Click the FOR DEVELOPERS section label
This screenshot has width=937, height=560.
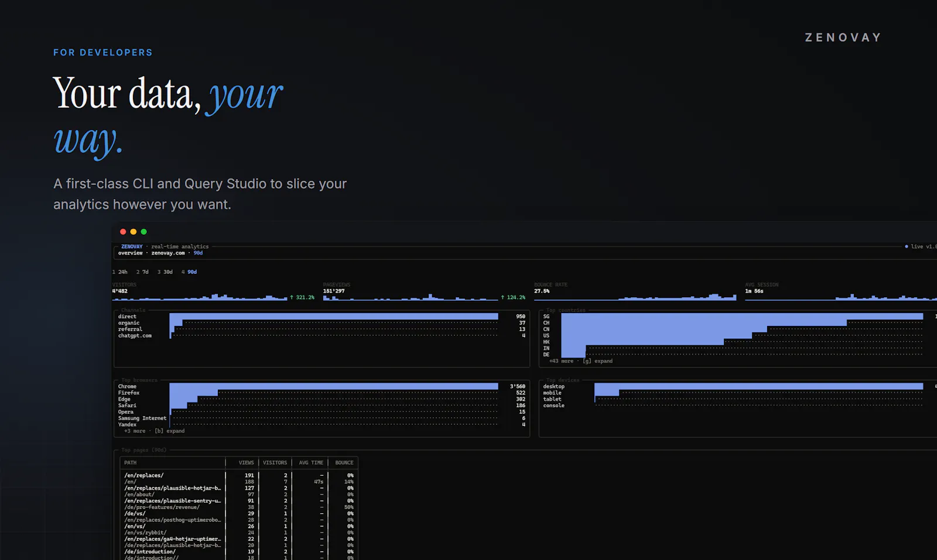(103, 53)
